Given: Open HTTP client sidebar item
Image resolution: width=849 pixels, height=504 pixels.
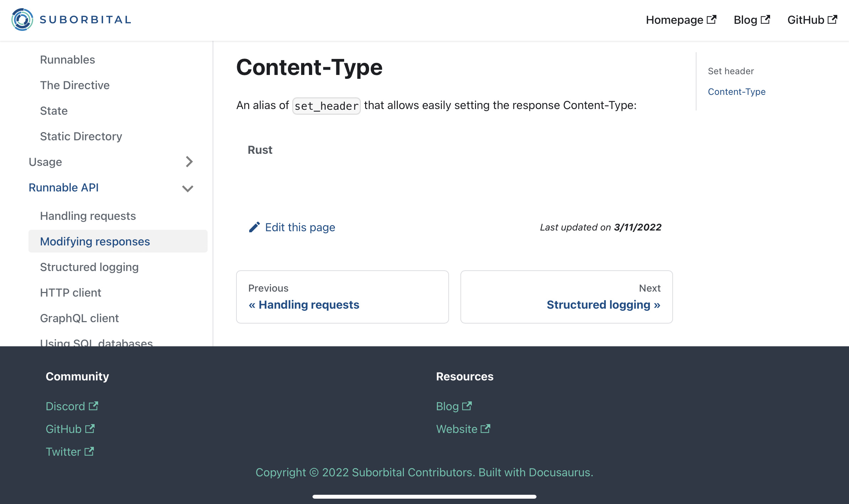Looking at the screenshot, I should coord(70,293).
